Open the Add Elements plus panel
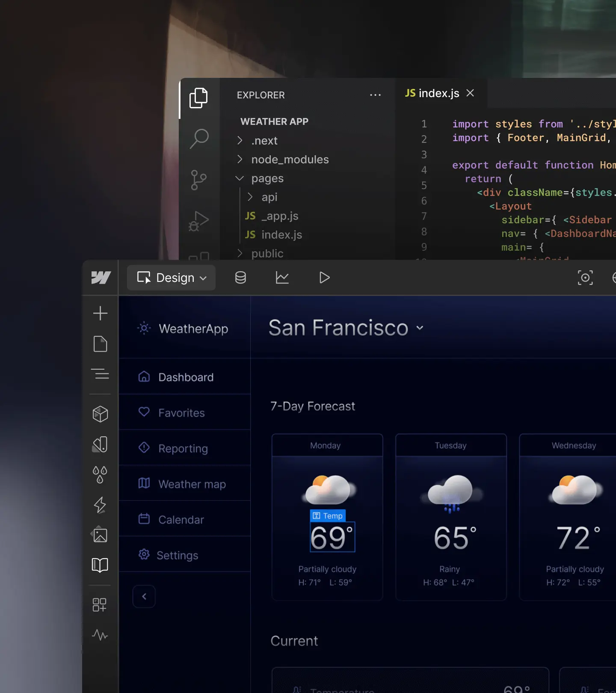Screen dimensions: 616x693 pos(100,313)
